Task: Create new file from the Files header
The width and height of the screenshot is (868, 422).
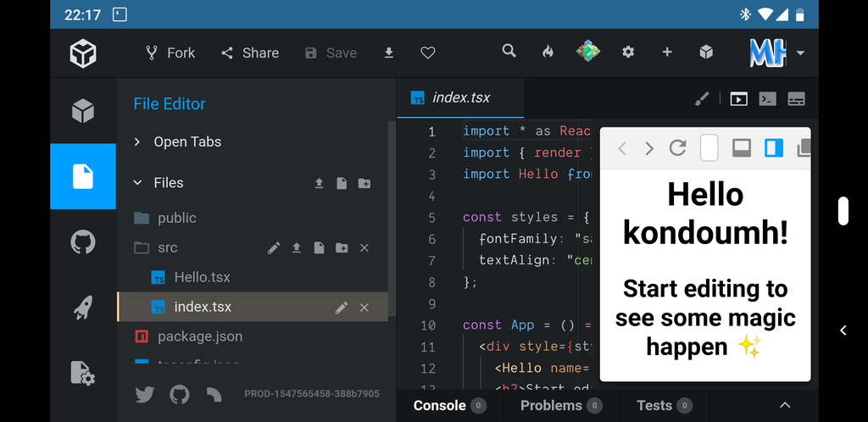Action: click(342, 183)
